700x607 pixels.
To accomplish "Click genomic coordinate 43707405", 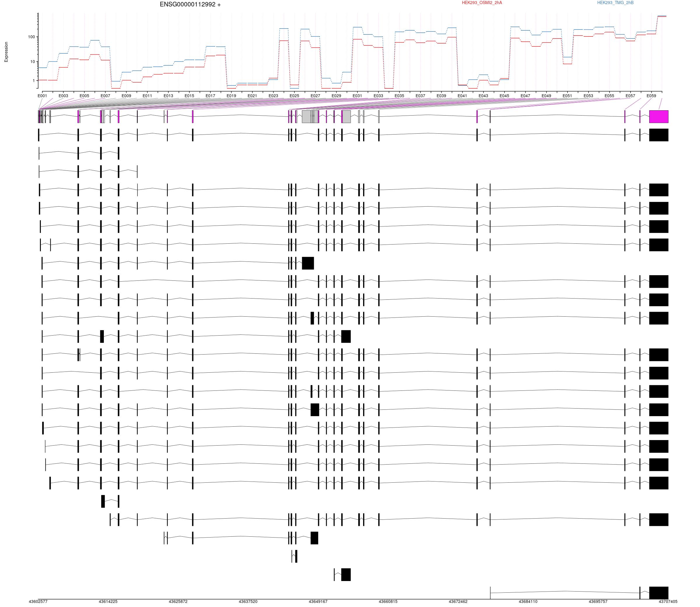I will pos(668,601).
